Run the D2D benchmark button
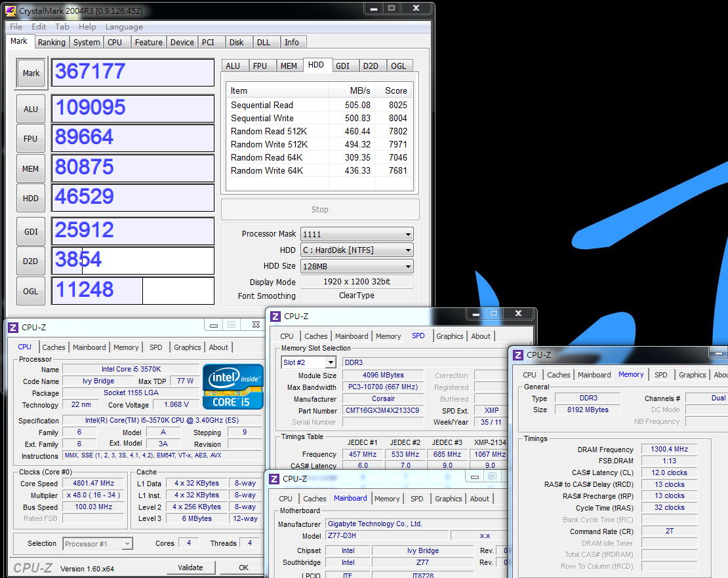Image resolution: width=728 pixels, height=578 pixels. pos(31,261)
